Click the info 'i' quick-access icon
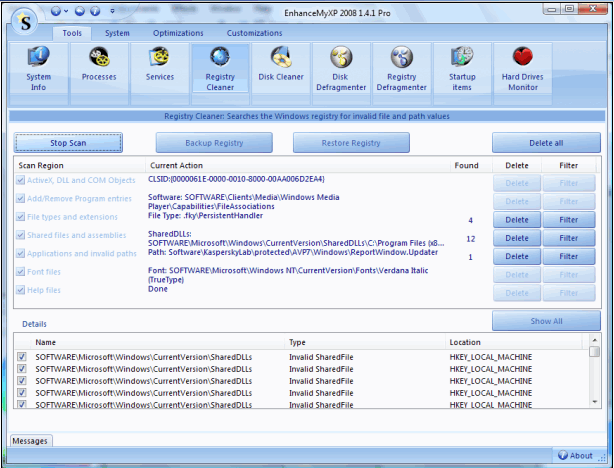 [x=95, y=11]
